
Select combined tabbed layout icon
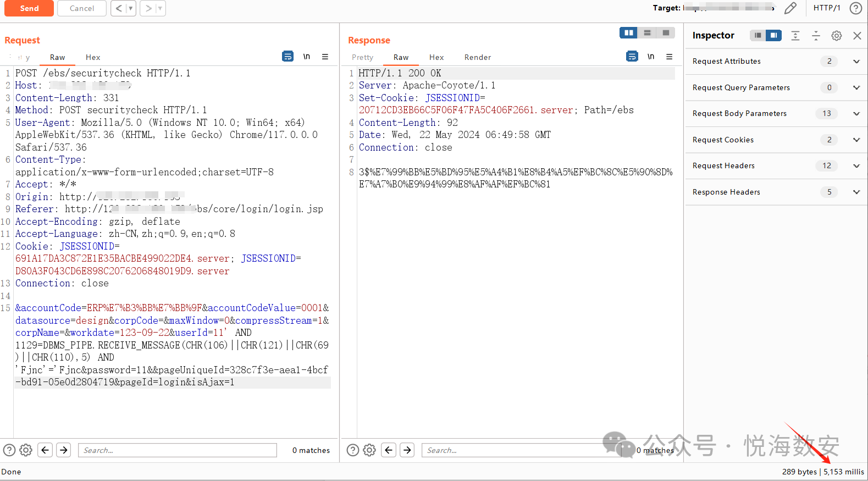tap(666, 33)
